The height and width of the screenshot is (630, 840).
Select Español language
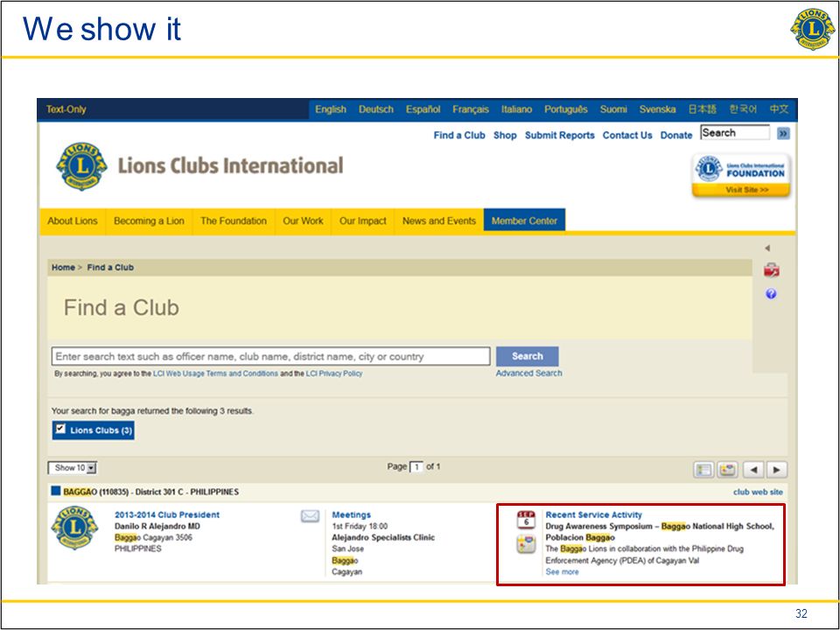[423, 109]
